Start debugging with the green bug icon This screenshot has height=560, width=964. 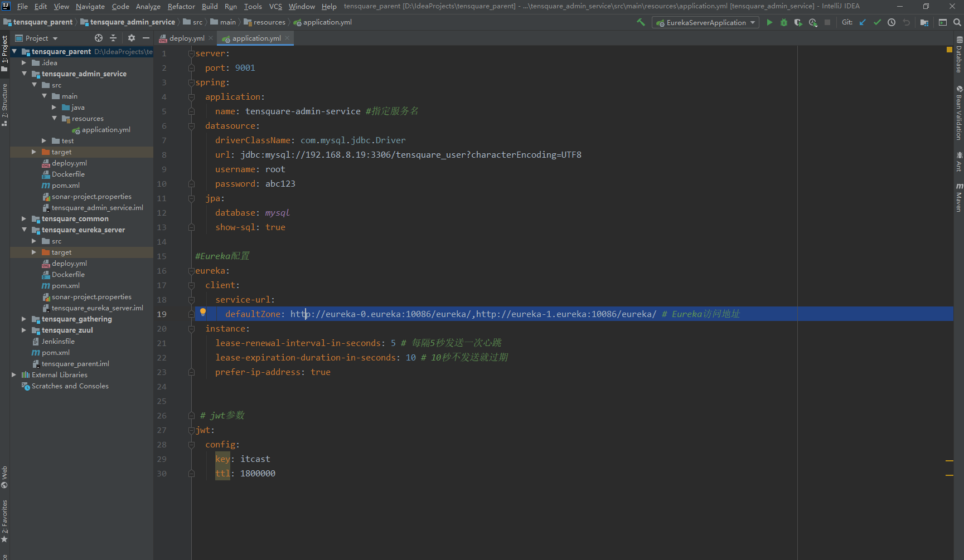784,22
